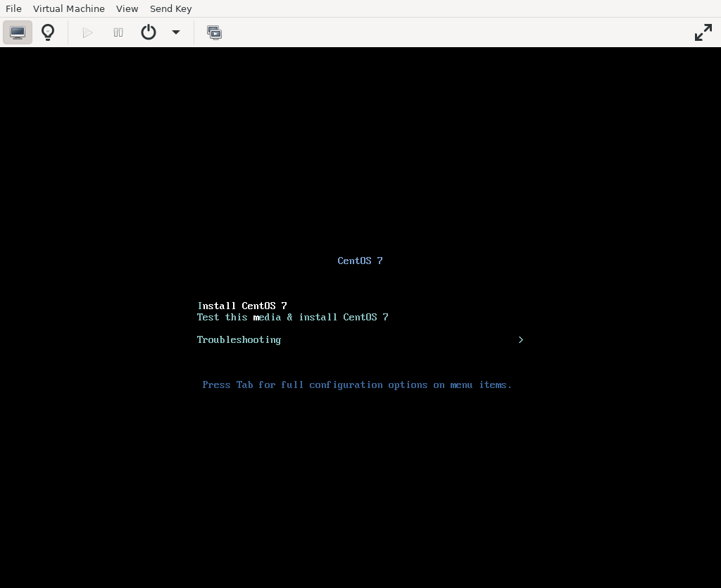Open the Send Key menu
This screenshot has width=721, height=588.
click(170, 8)
